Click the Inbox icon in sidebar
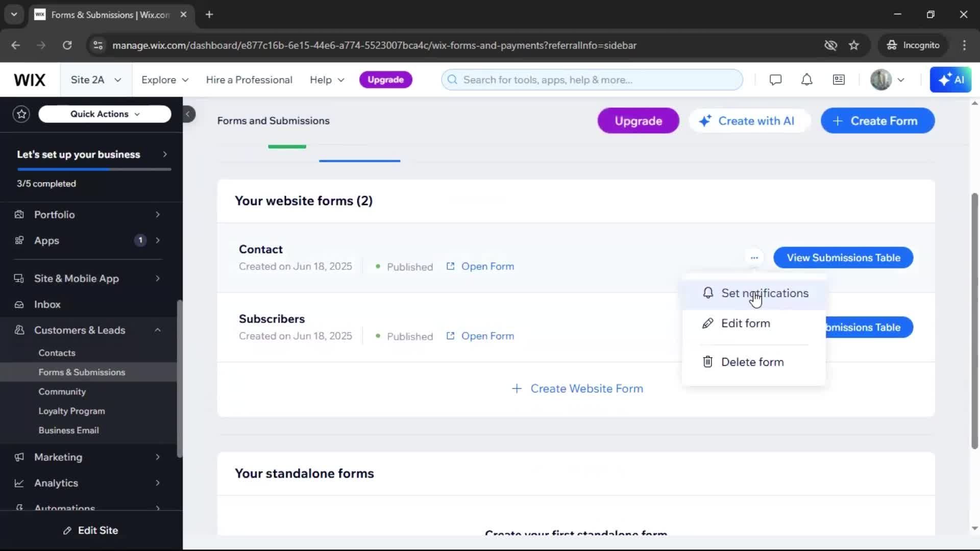This screenshot has width=980, height=551. click(x=19, y=305)
